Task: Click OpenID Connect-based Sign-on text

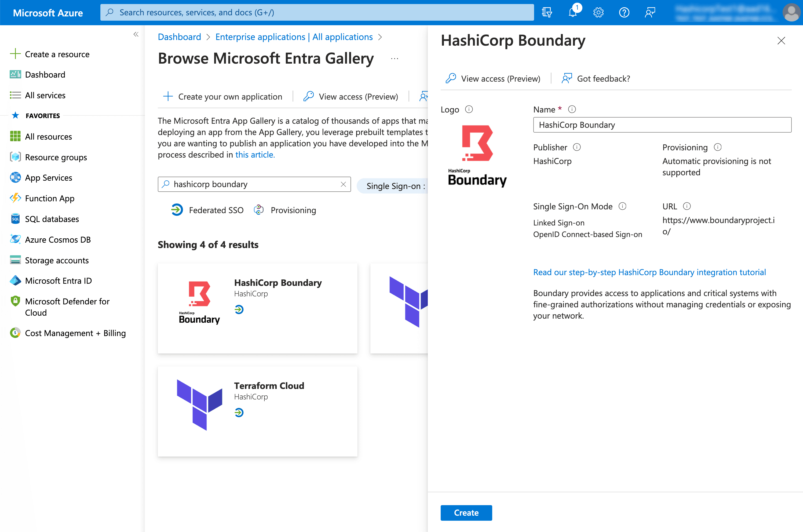Action: [587, 234]
